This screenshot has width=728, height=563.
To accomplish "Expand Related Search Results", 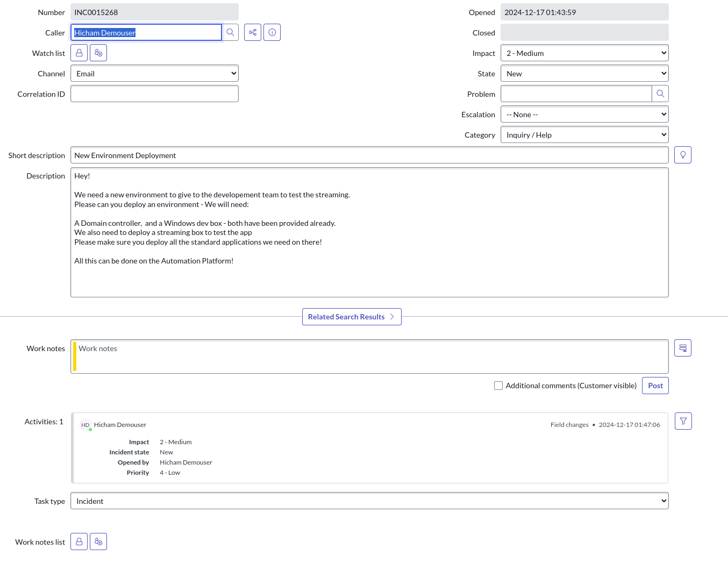I will point(352,317).
